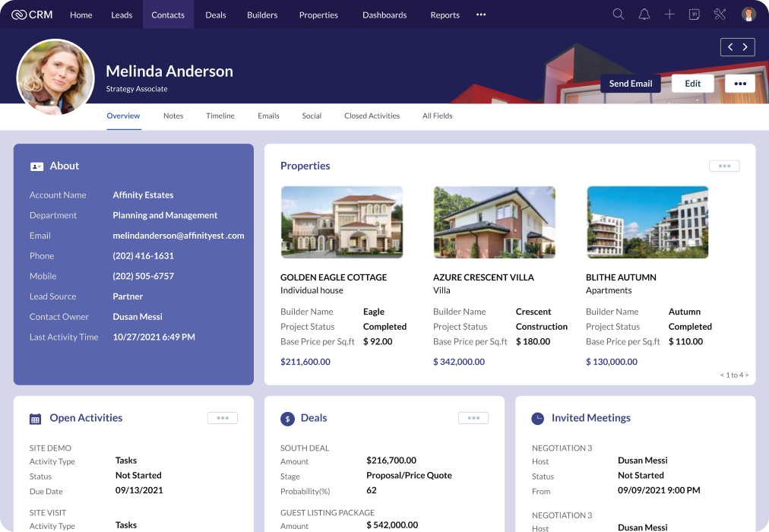The image size is (769, 532).
Task: Open the setup tools wrench icon
Action: coord(720,14)
